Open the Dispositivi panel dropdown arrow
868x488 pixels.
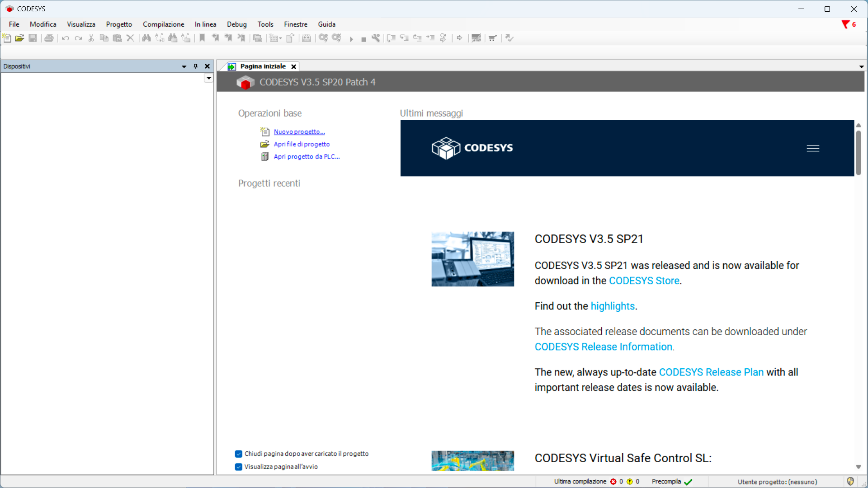click(184, 66)
